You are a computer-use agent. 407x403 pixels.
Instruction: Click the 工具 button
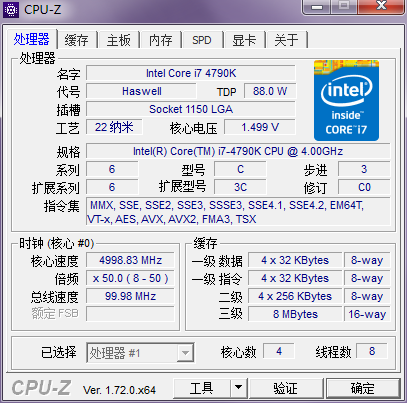coord(202,388)
